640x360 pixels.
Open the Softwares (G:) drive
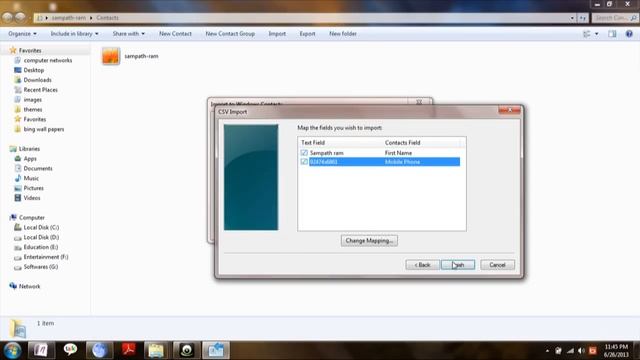40,267
